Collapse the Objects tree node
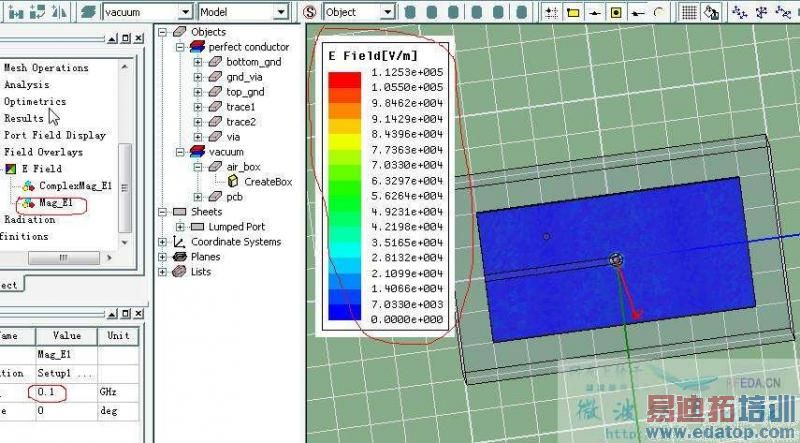 click(x=162, y=32)
